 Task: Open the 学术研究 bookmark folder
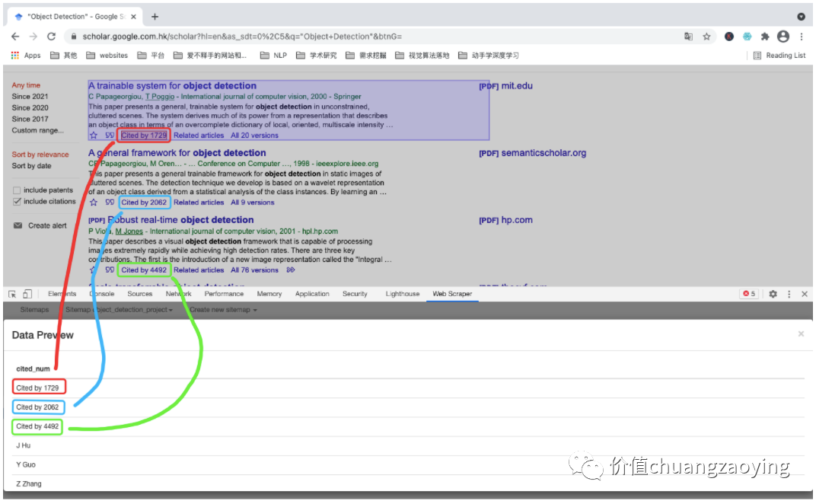pyautogui.click(x=317, y=55)
